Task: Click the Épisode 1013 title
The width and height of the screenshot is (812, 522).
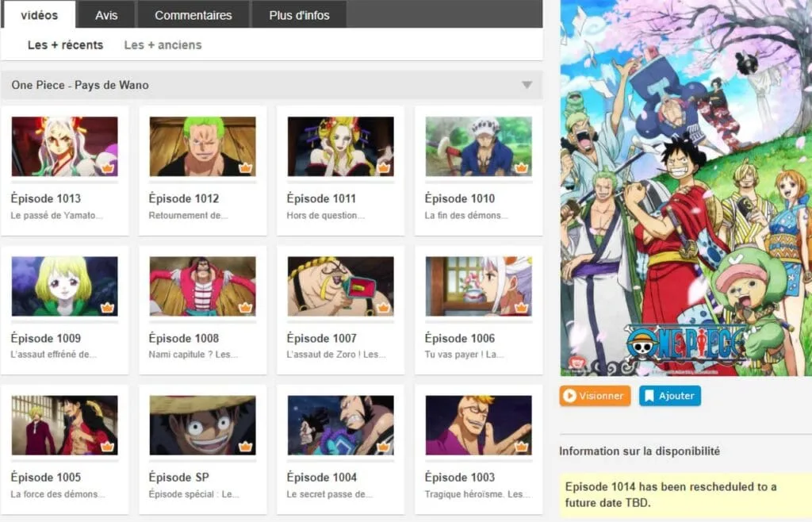Action: tap(45, 198)
